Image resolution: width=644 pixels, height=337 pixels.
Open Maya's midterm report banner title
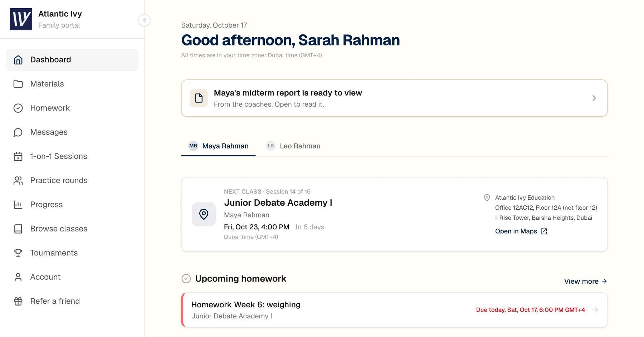pos(288,93)
